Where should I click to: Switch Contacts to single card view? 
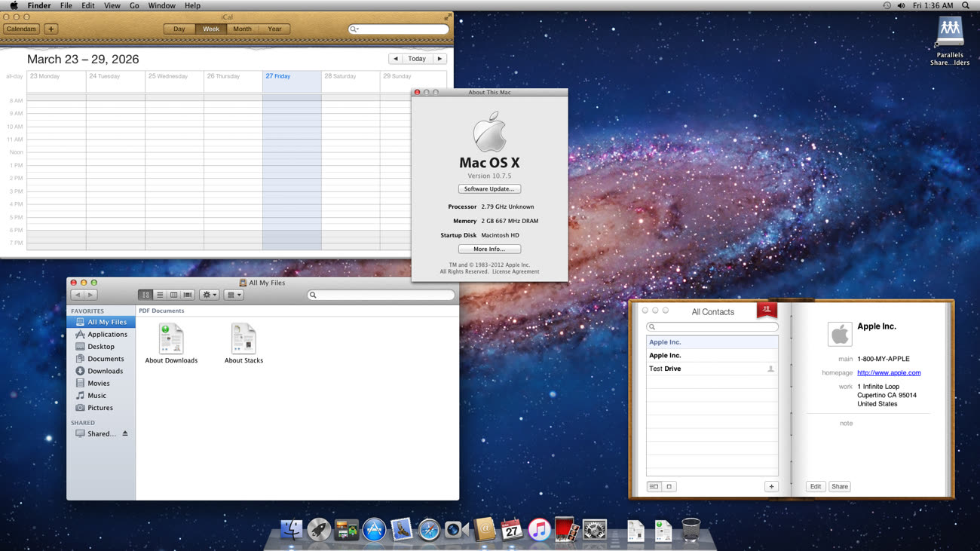[x=669, y=486]
